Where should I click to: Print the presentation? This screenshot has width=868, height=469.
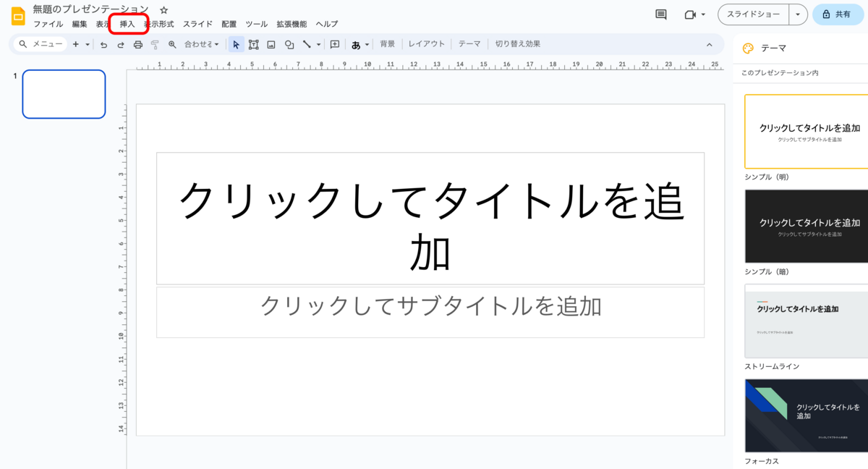pyautogui.click(x=138, y=44)
